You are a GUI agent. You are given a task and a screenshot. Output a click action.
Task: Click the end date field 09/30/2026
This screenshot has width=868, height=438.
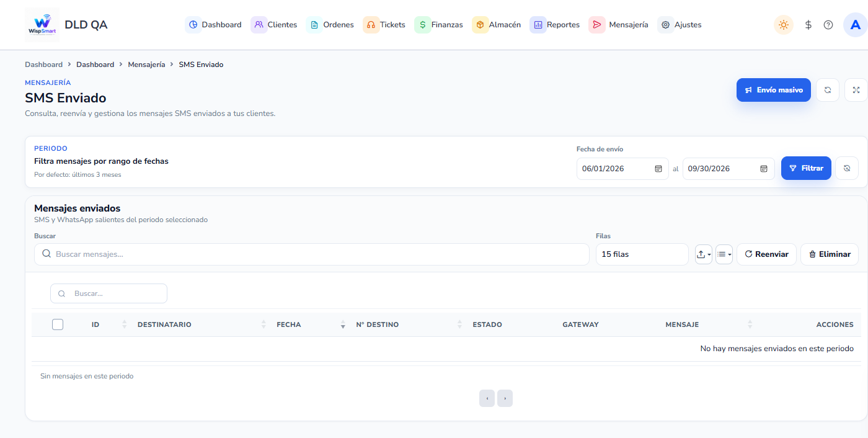coord(728,169)
